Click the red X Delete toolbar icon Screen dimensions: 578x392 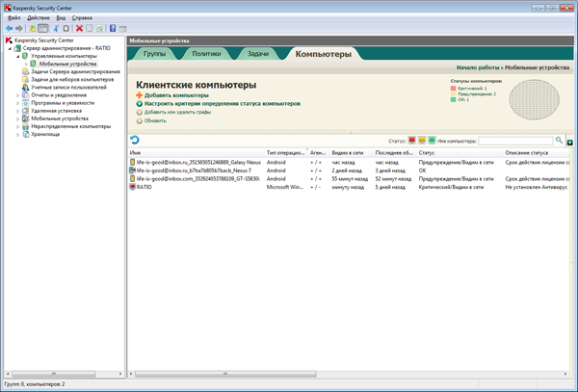pyautogui.click(x=79, y=28)
